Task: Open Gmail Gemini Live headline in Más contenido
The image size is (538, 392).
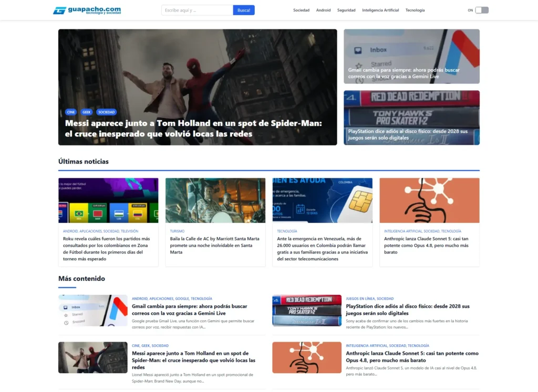Action: (x=189, y=310)
